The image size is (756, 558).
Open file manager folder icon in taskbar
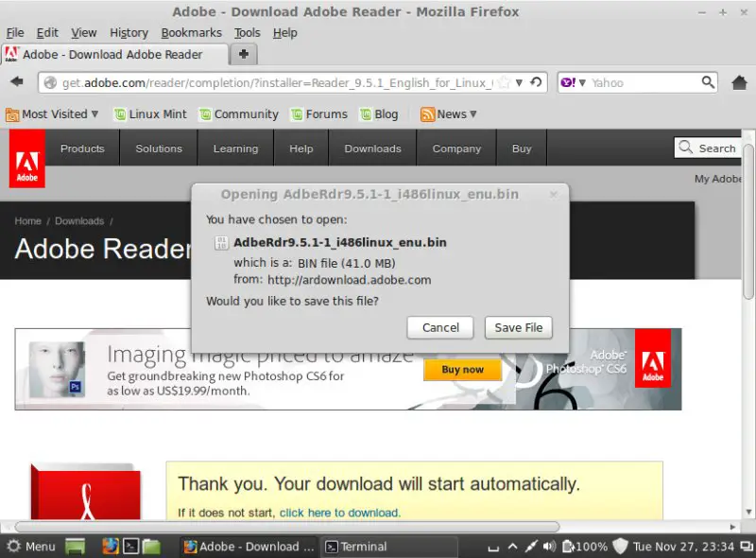[x=151, y=547]
